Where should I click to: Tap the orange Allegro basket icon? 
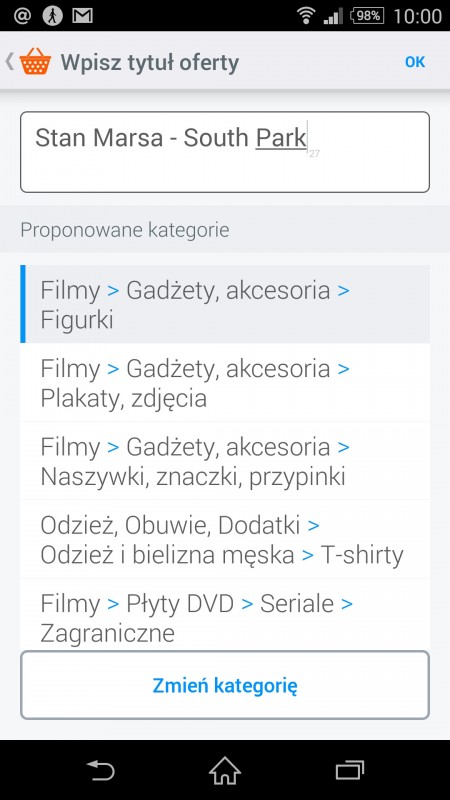[x=35, y=61]
